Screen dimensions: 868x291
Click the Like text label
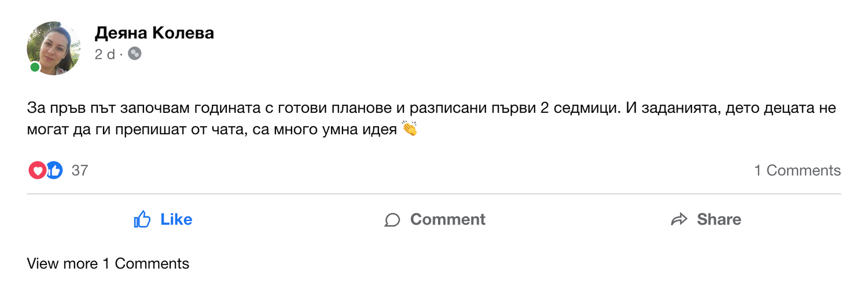tap(176, 219)
